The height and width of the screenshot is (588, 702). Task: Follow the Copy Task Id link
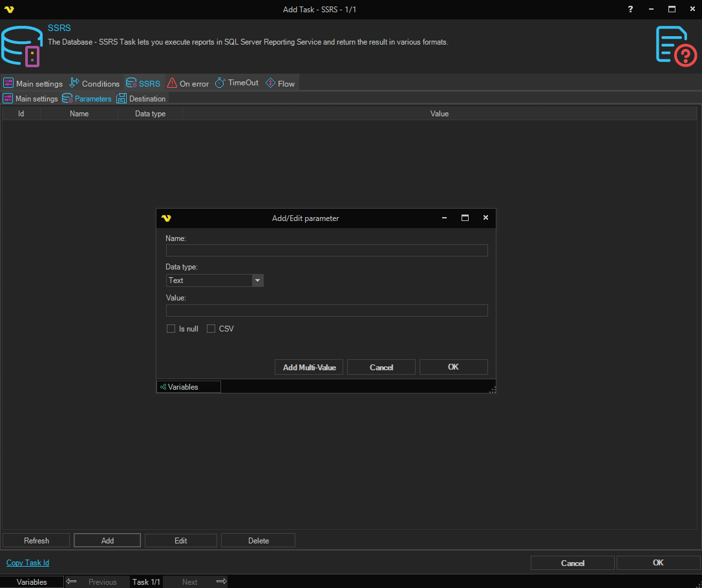(x=28, y=563)
